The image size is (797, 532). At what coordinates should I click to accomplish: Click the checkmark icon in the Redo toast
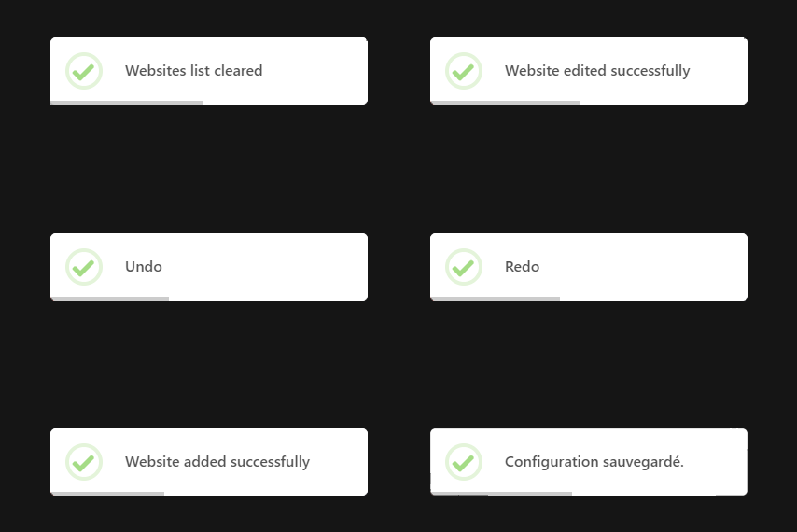[464, 267]
